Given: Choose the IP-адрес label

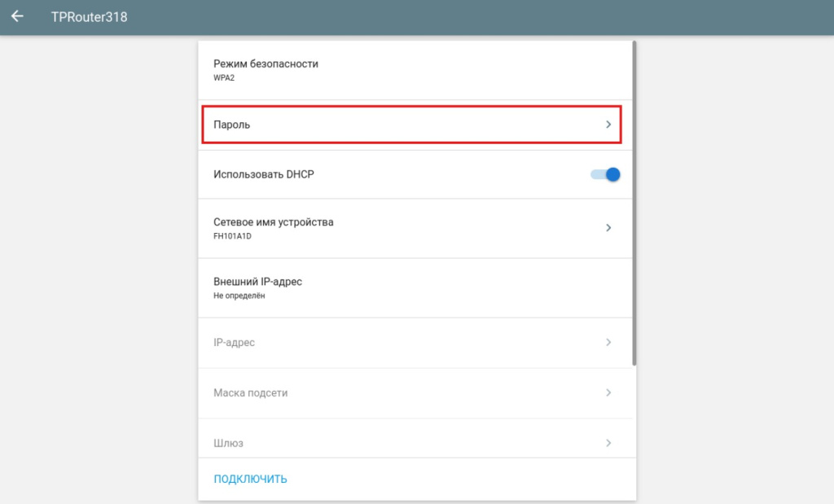Looking at the screenshot, I should point(234,343).
